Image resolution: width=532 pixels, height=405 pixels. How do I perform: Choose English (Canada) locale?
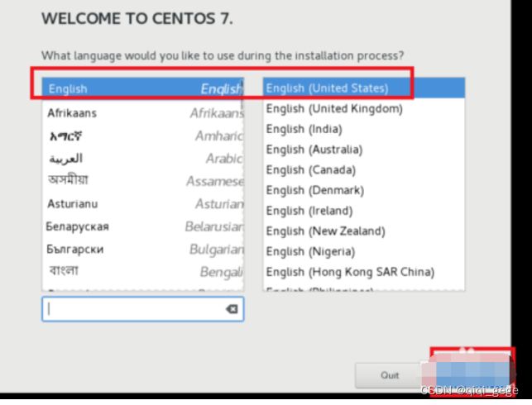[x=364, y=169]
